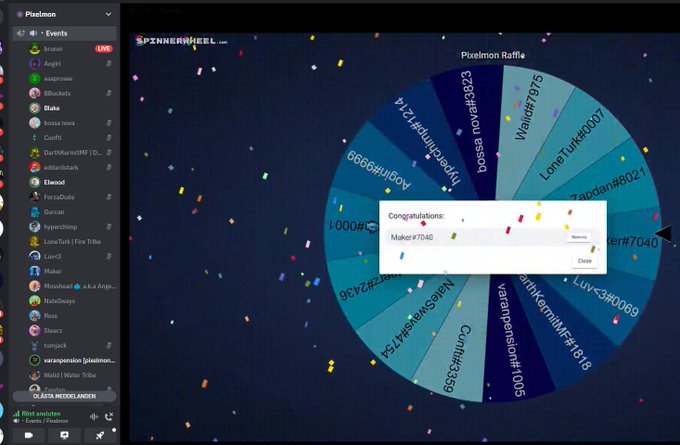This screenshot has height=445, width=680.
Task: Click Steerz's avatar
Action: point(35,330)
